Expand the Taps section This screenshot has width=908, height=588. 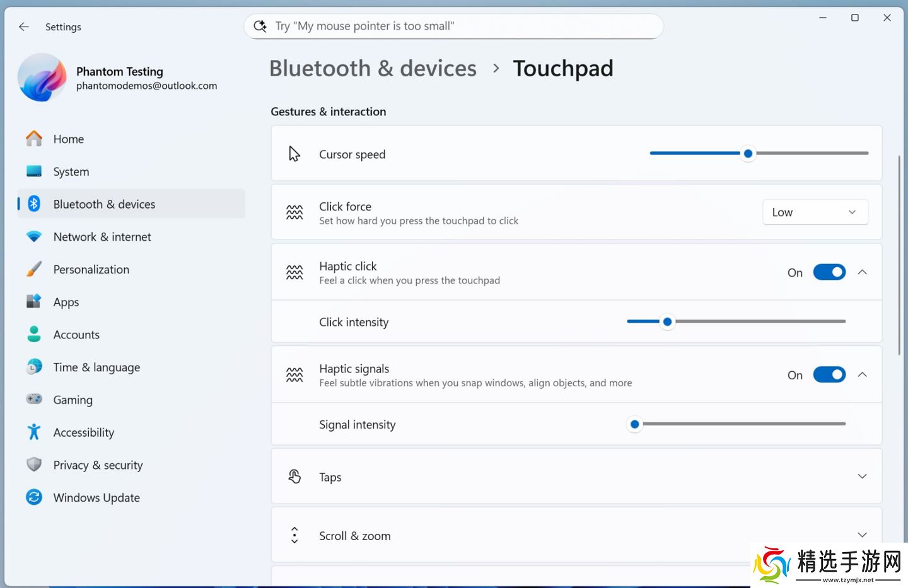click(862, 476)
